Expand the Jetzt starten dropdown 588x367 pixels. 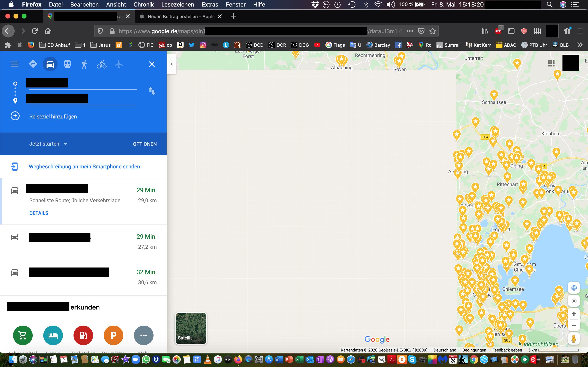[x=48, y=144]
